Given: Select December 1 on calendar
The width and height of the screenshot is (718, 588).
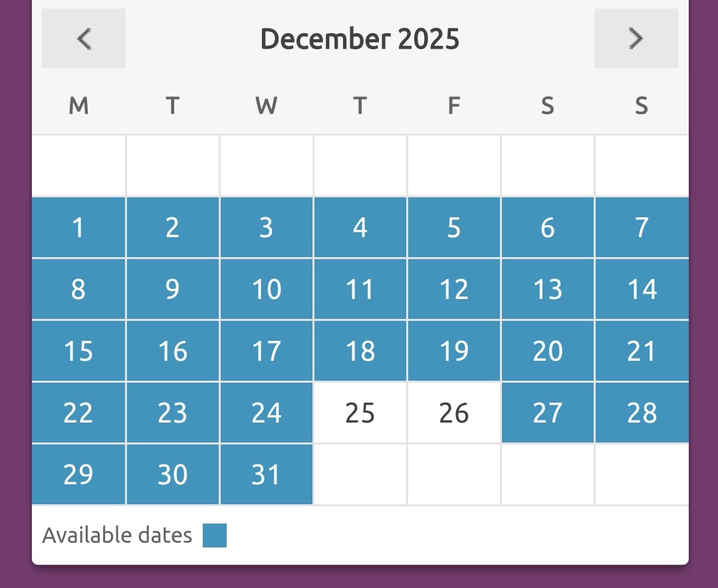Looking at the screenshot, I should click(x=78, y=227).
